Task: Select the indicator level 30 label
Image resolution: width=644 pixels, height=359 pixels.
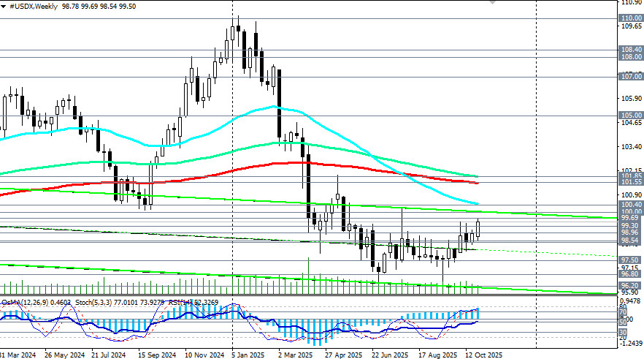Action: tap(623, 332)
